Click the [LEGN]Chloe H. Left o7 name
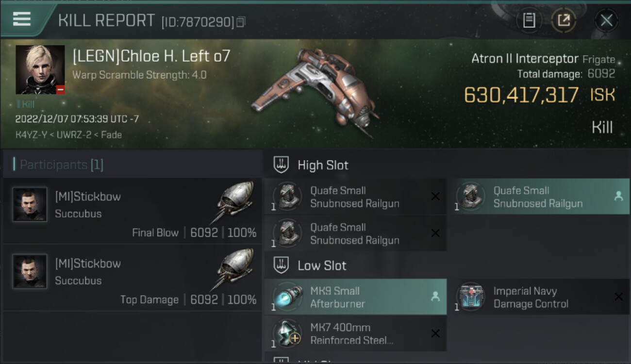Screen dimensions: 631x364 click(151, 56)
